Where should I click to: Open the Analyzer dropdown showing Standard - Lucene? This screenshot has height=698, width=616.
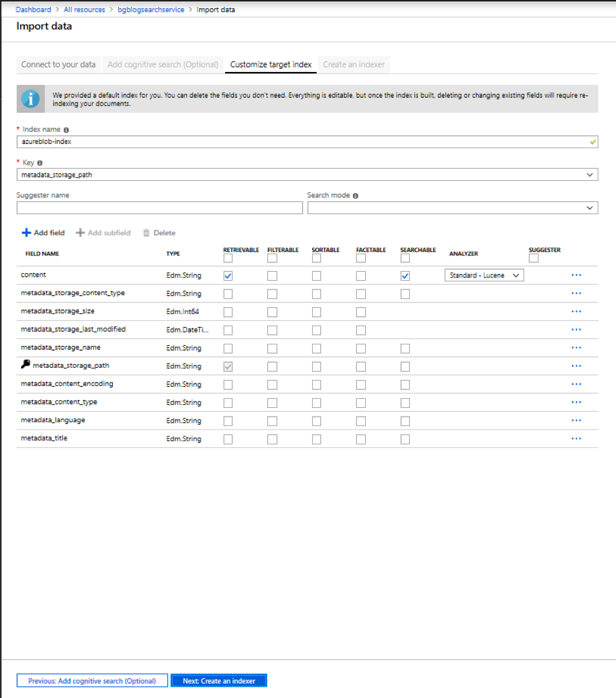[x=483, y=275]
